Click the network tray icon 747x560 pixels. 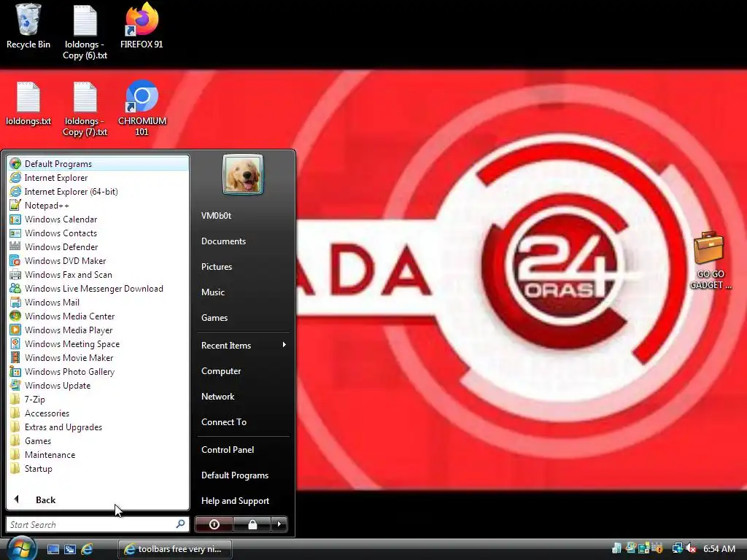tap(676, 548)
